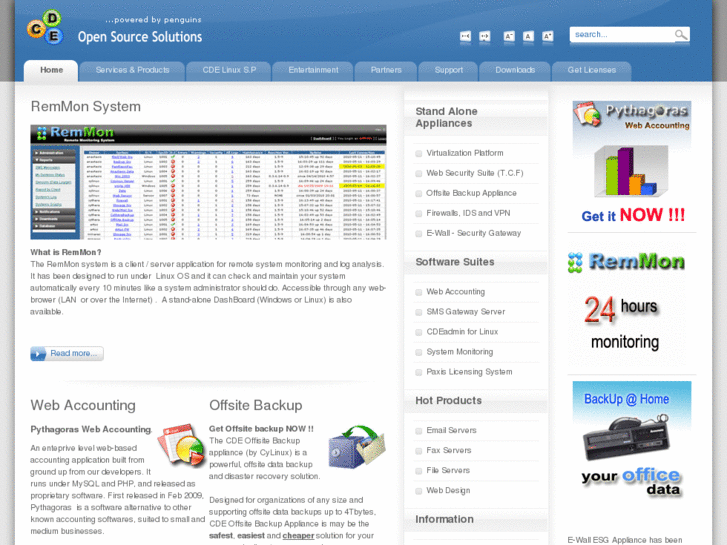Viewport: 727px width, 545px height.
Task: Open the CDEadmin for Linux link
Action: click(x=462, y=332)
